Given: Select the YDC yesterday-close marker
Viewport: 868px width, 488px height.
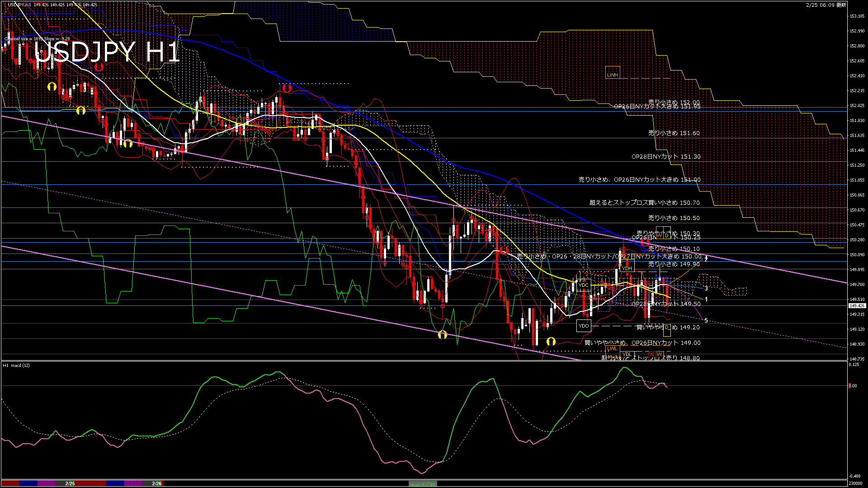Looking at the screenshot, I should (x=584, y=285).
